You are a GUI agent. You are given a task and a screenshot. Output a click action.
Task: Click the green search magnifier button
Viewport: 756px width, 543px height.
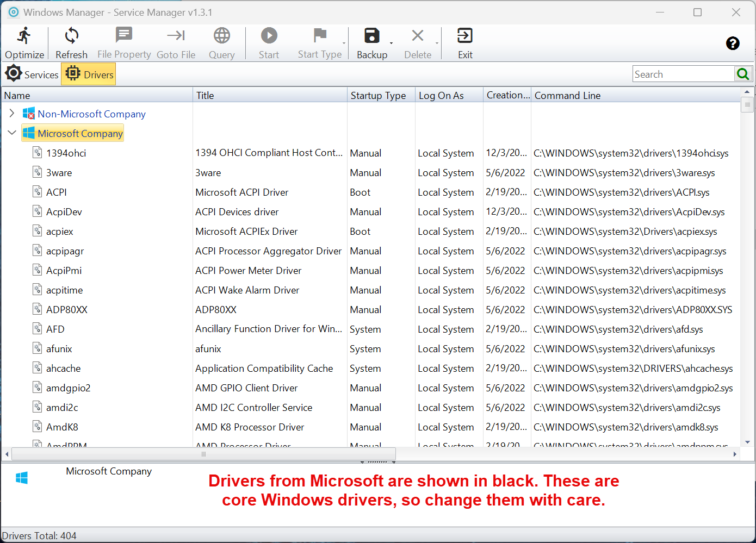(742, 74)
